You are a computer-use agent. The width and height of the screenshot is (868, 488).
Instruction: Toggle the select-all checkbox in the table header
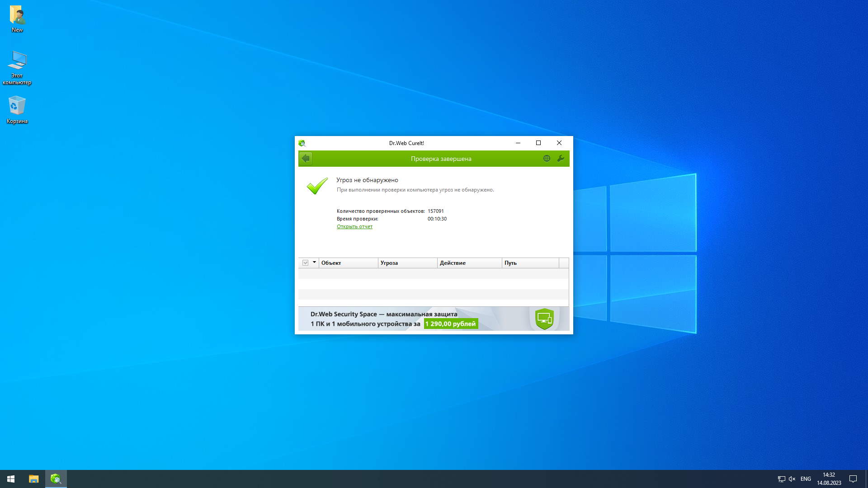[x=306, y=263]
